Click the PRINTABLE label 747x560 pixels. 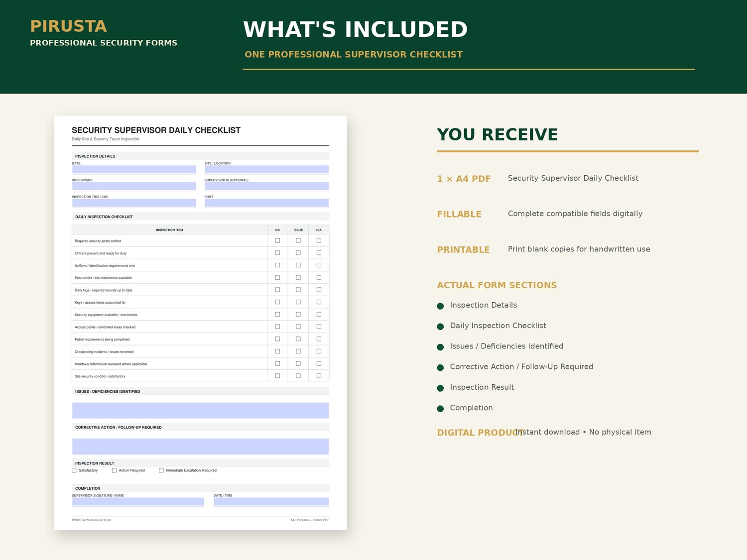tap(463, 249)
